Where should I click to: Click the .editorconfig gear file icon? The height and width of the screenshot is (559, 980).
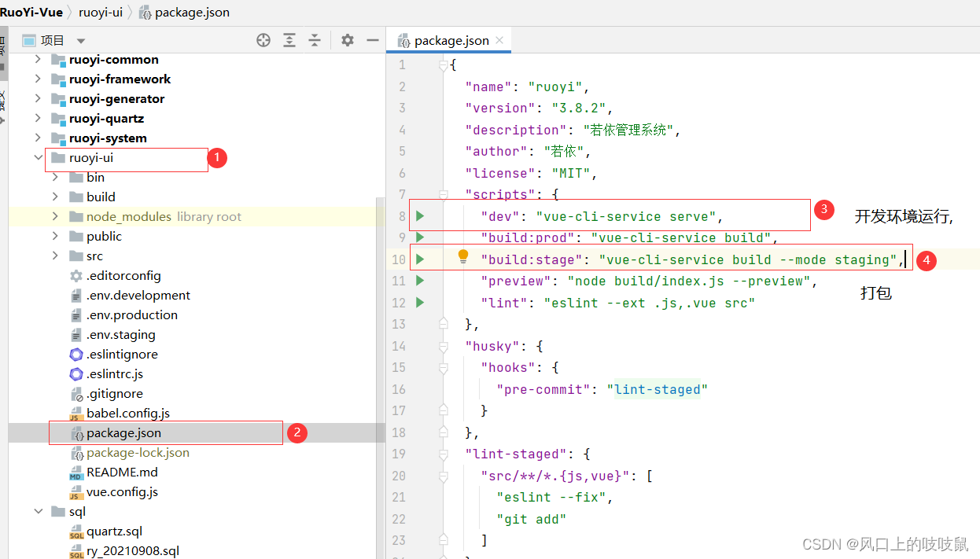[76, 276]
